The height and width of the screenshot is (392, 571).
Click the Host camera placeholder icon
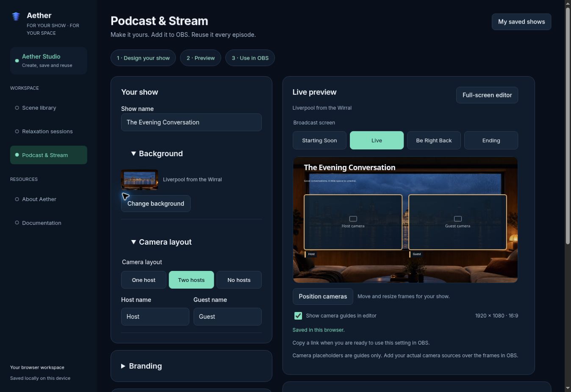[353, 219]
